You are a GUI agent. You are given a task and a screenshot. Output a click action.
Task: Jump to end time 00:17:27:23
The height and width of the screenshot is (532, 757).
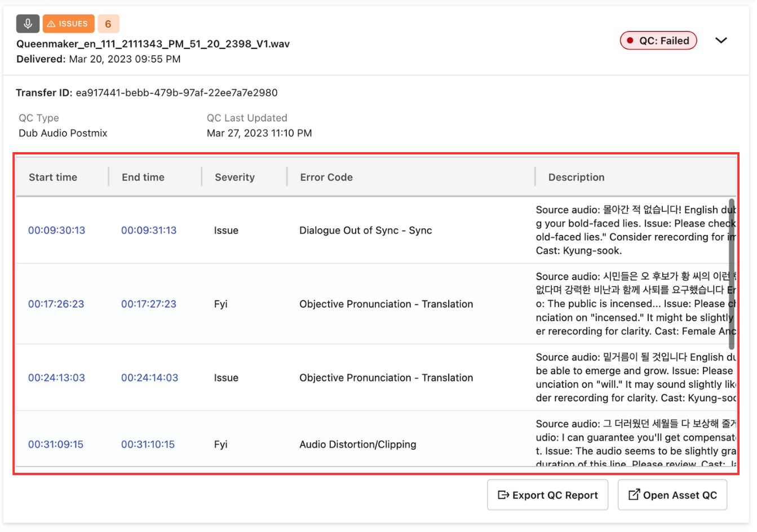tap(149, 304)
